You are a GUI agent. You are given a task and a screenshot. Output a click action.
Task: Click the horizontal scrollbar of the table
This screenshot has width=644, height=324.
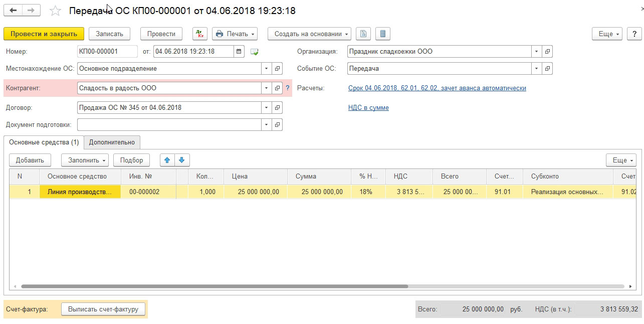(214, 286)
